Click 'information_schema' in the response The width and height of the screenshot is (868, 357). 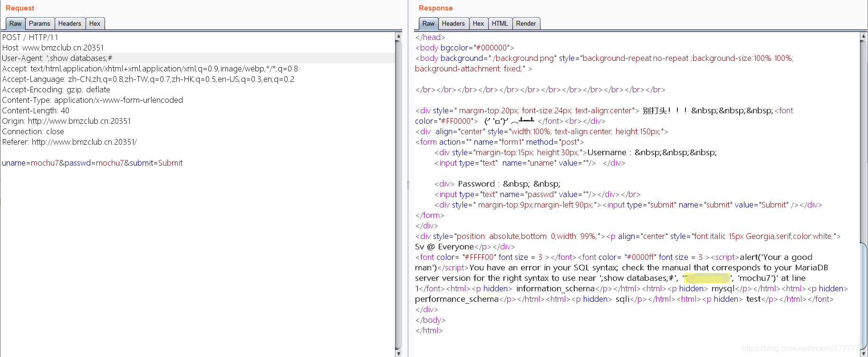pos(555,288)
